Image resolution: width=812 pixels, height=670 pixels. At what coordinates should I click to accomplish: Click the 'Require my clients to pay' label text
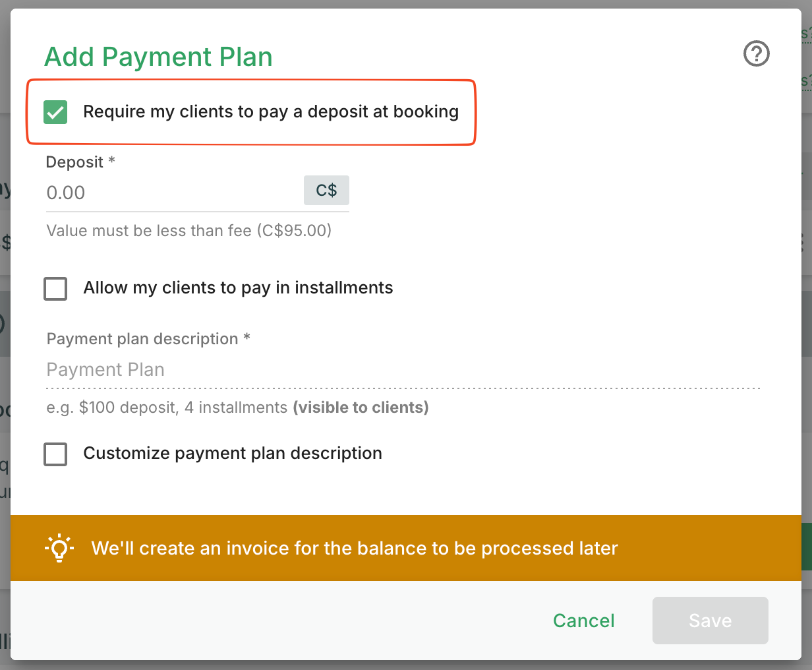click(270, 112)
